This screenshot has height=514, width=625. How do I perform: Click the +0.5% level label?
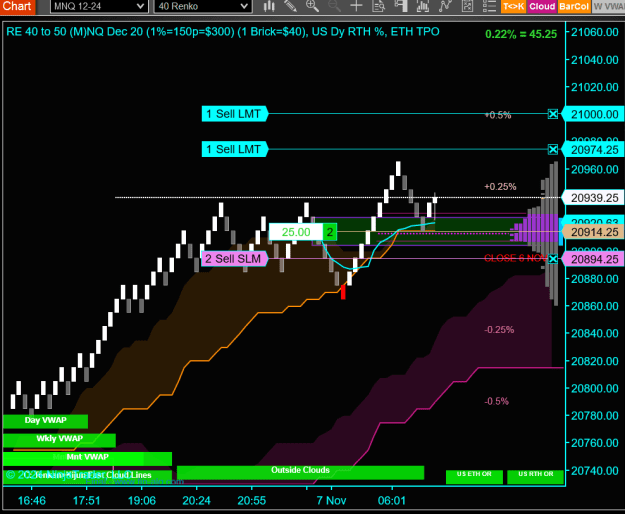[x=498, y=115]
